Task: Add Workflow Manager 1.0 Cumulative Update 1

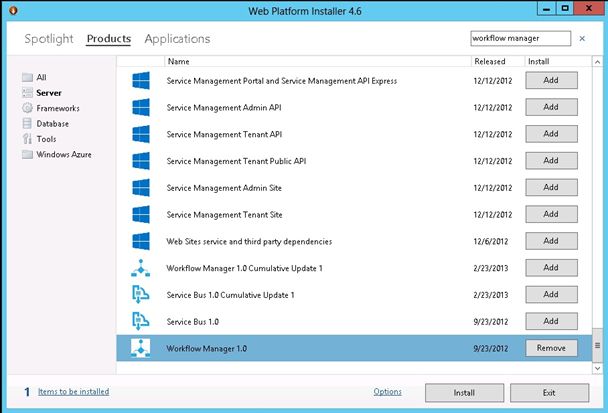Action: (551, 268)
